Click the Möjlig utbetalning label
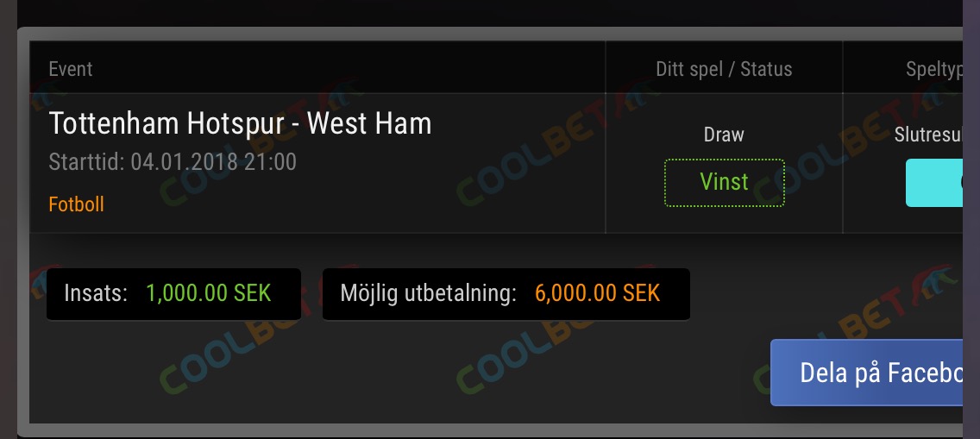This screenshot has height=439, width=980. (x=428, y=293)
